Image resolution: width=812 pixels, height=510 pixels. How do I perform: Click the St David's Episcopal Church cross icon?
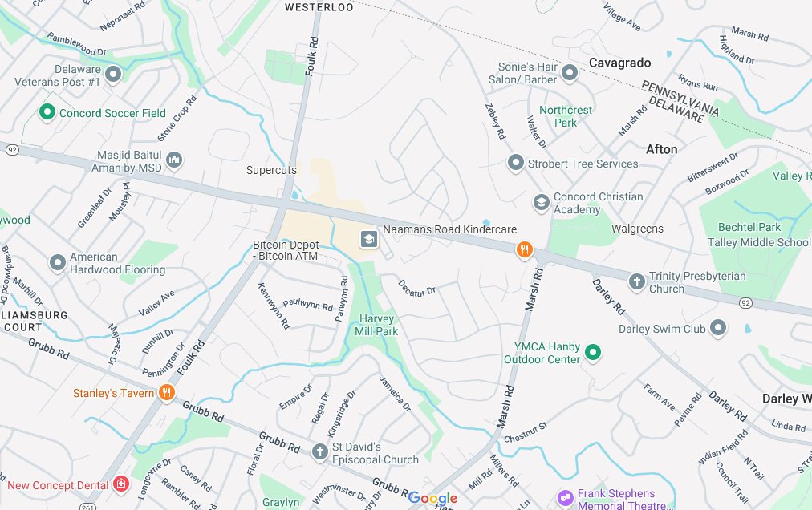(x=320, y=451)
